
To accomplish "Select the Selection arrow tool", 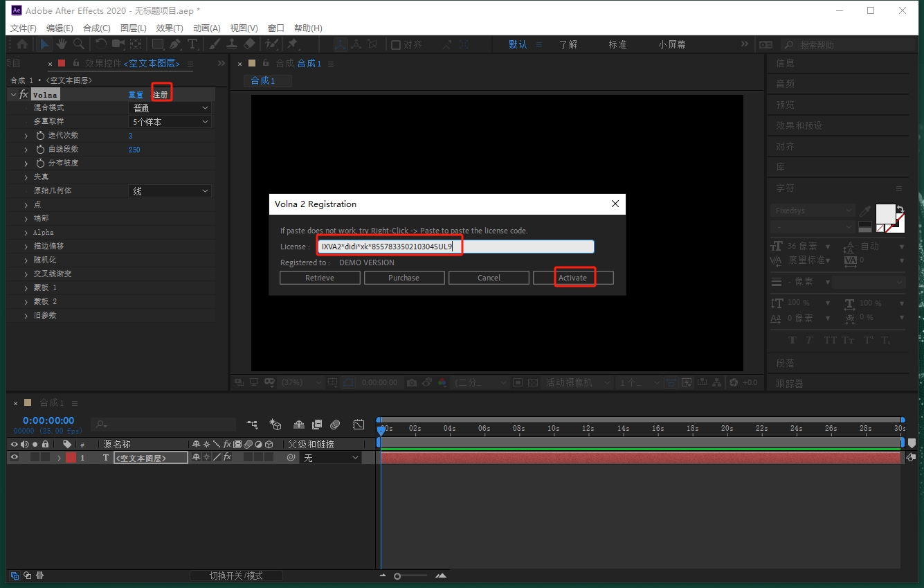I will coord(44,44).
